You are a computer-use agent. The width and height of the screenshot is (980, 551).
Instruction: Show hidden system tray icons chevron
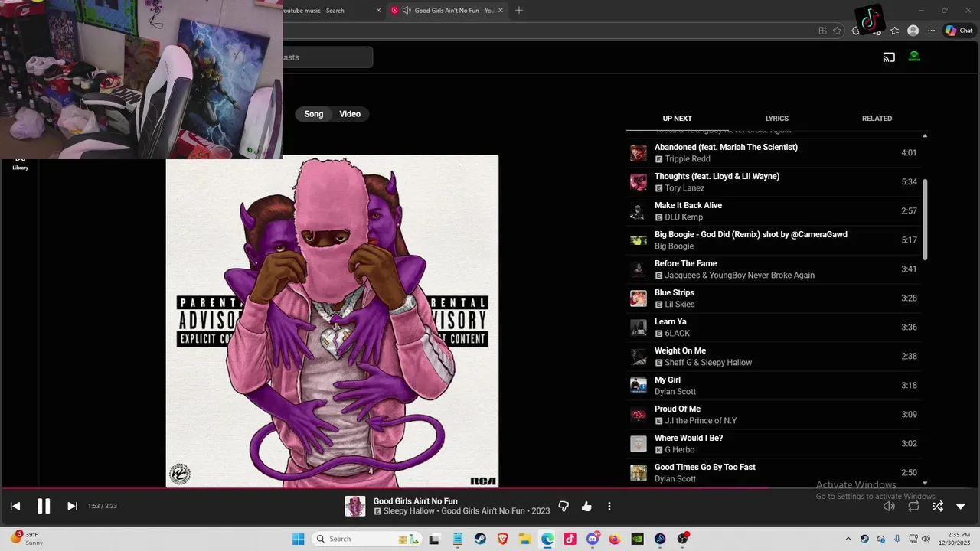coord(848,539)
